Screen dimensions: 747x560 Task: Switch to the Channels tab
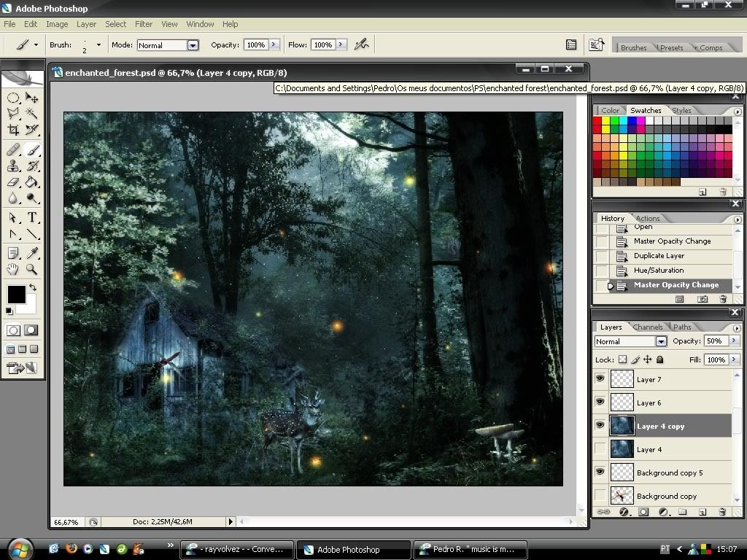(648, 327)
